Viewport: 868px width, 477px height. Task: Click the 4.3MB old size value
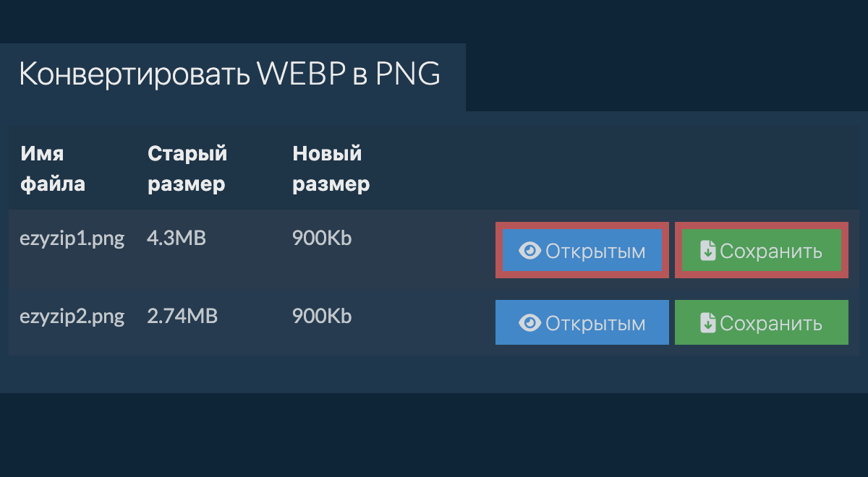176,239
